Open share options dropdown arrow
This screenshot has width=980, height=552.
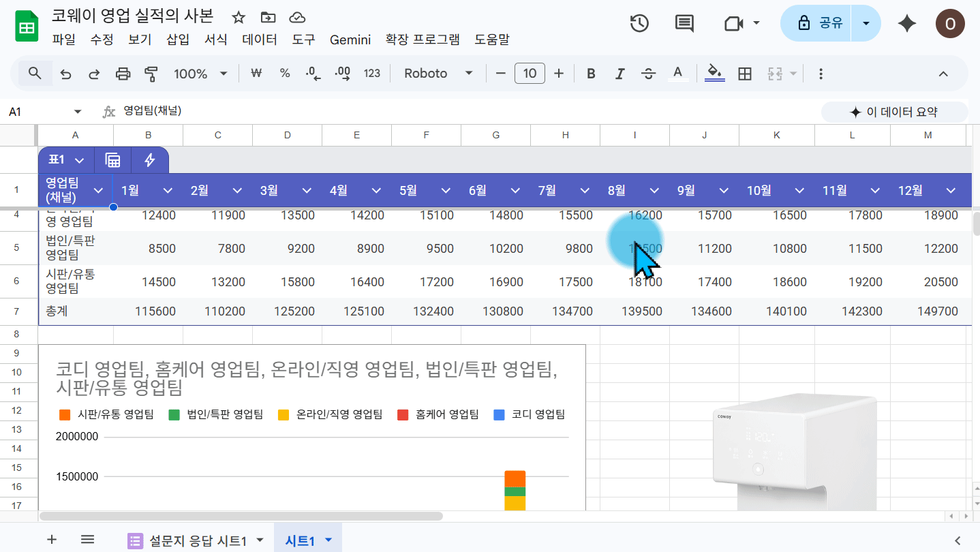pyautogui.click(x=866, y=24)
